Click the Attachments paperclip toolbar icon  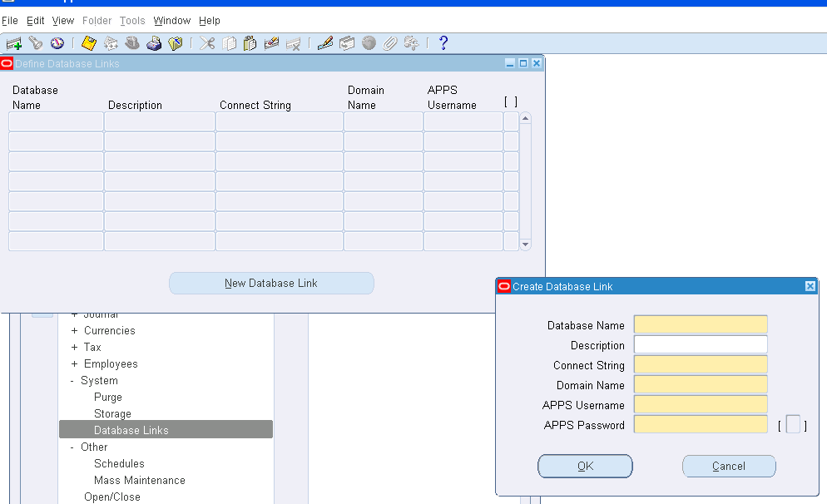coord(389,43)
